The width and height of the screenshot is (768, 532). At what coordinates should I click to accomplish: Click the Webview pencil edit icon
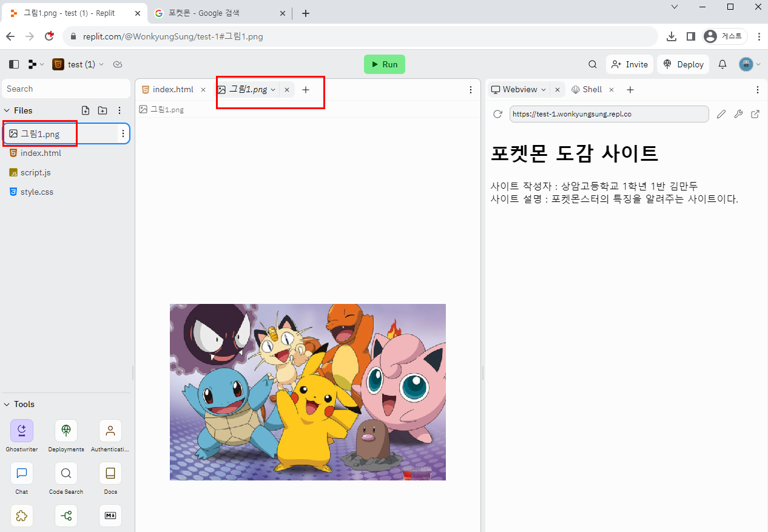[721, 114]
